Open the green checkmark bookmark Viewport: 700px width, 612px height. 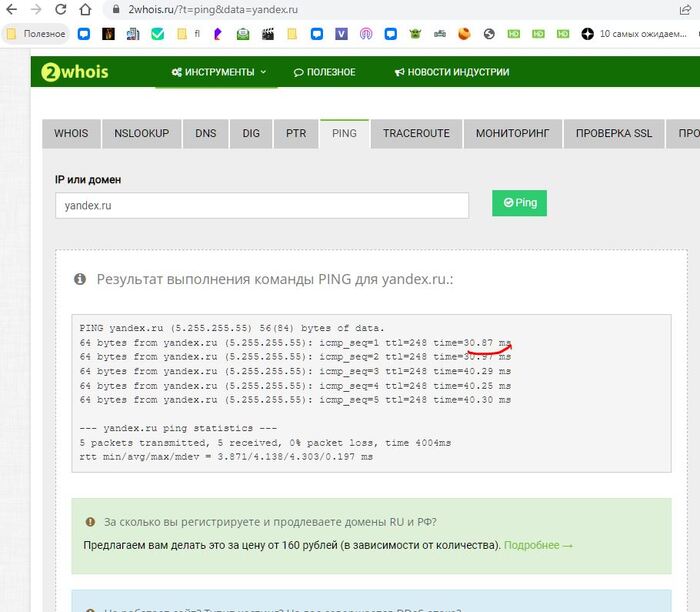[158, 34]
